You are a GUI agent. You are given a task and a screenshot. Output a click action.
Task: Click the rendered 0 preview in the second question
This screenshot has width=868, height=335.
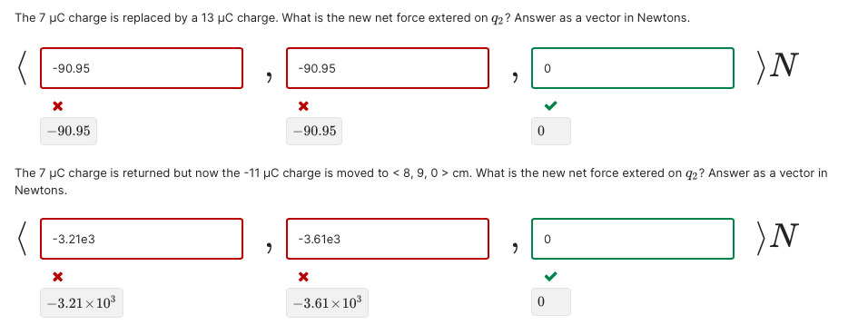tap(551, 302)
